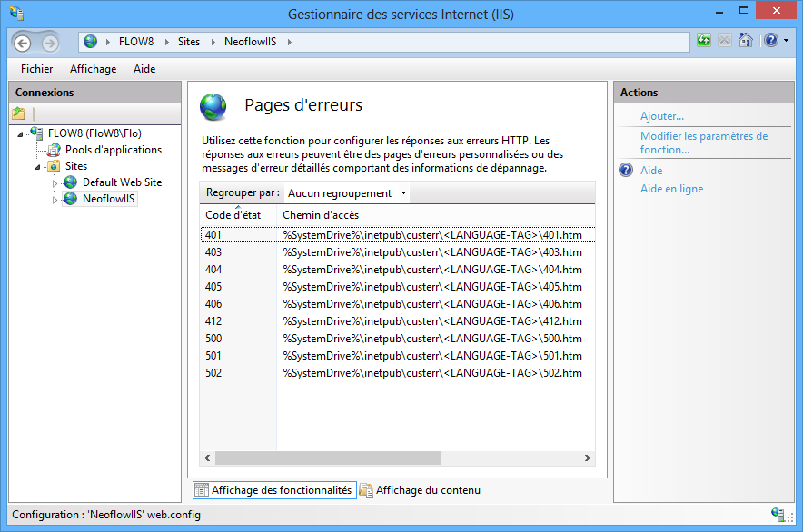This screenshot has height=532, width=803.
Task: Click the refresh page icon in toolbar
Action: (x=704, y=41)
